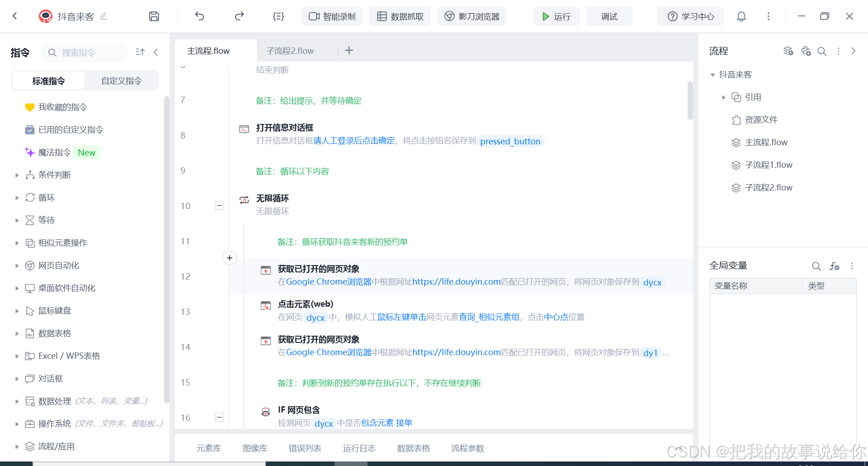Switch to 标准指令 tab

[x=48, y=81]
